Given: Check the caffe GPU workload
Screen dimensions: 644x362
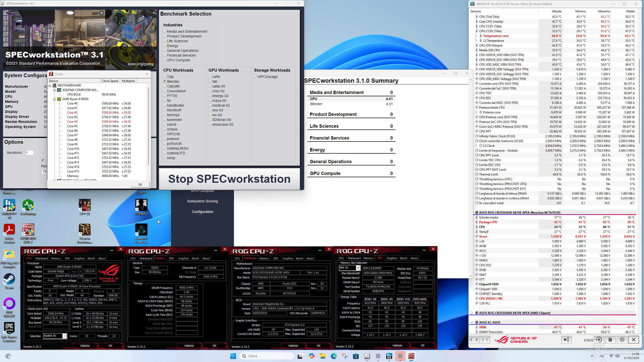Looking at the screenshot, I should click(210, 76).
